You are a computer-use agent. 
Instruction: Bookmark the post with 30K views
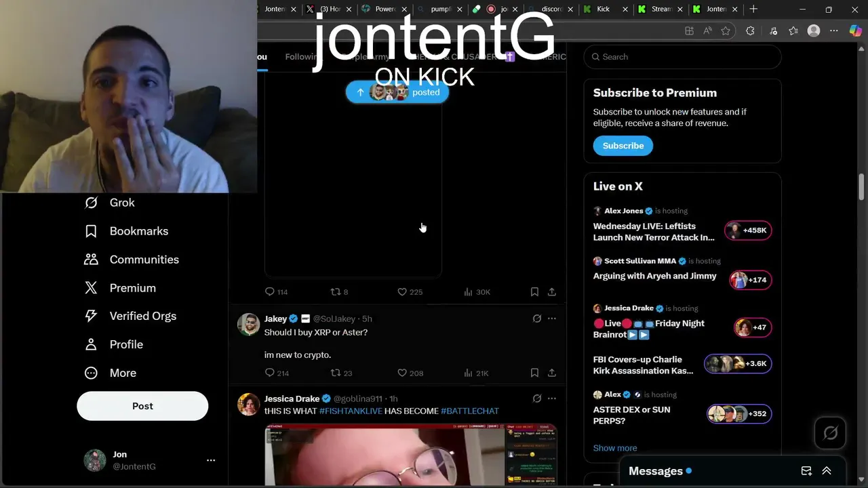point(534,292)
